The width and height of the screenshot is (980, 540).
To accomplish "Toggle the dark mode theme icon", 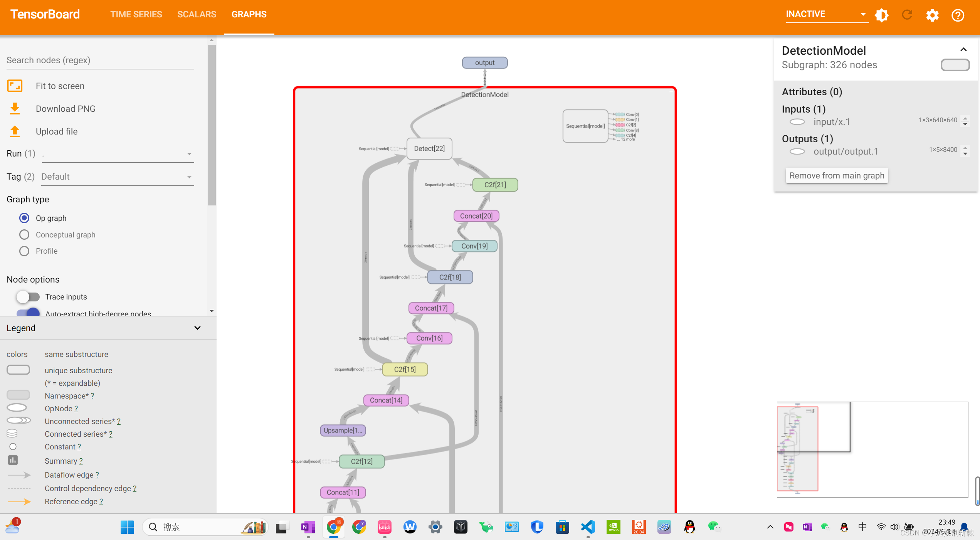I will pos(881,15).
